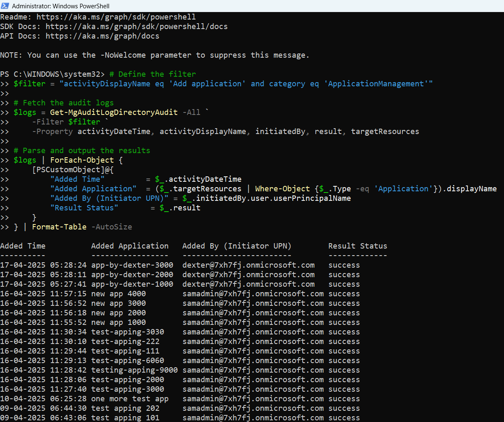Screen dimensions: 504x422
Task: Click the -NoWelcome parameter in the NOTE line
Action: click(123, 55)
